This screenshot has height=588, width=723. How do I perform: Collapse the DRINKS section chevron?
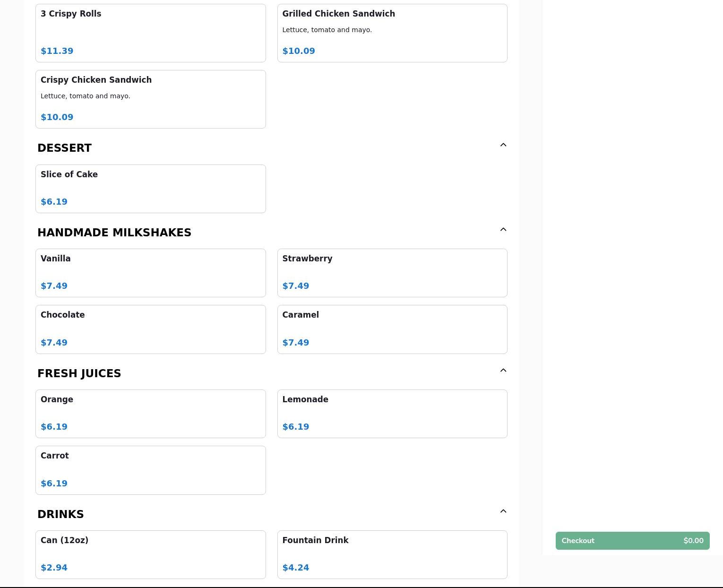pyautogui.click(x=503, y=511)
